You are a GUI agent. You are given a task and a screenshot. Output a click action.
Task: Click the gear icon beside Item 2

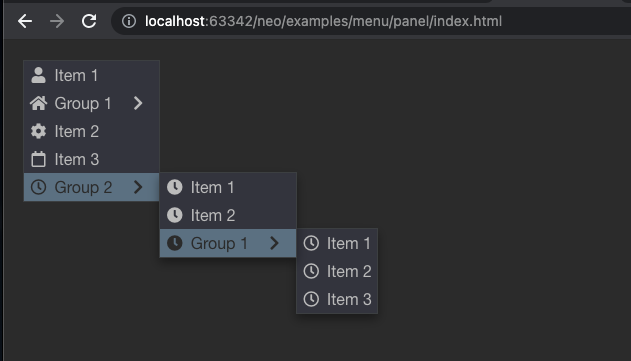tap(39, 131)
